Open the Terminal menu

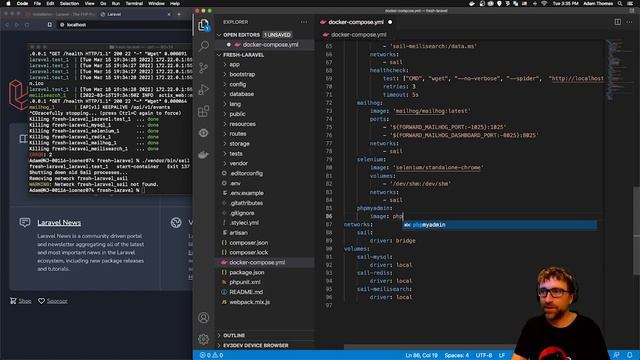pos(134,3)
